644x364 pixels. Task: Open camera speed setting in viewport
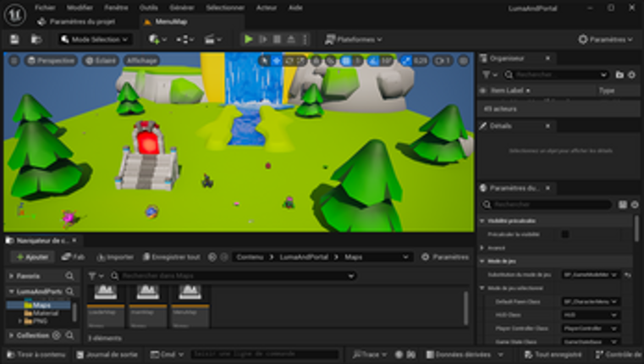443,61
